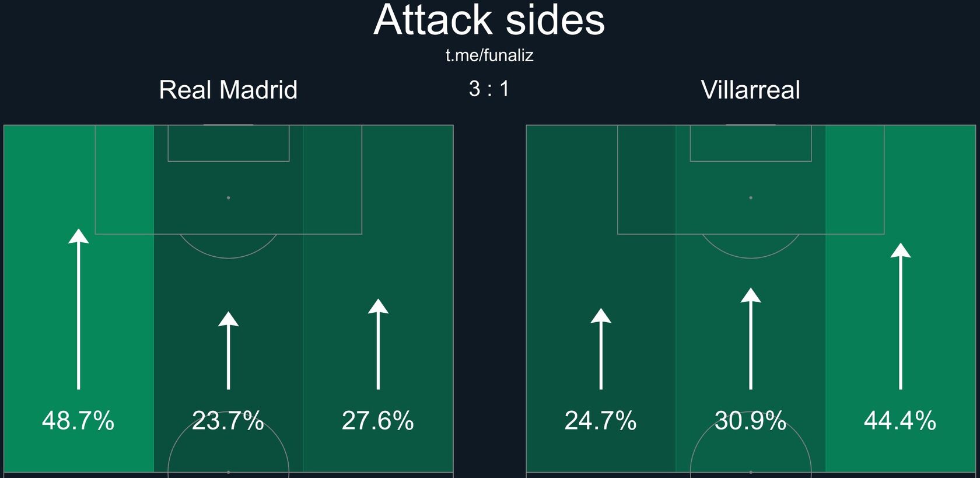Click the Villarreal left flank arrow

click(601, 348)
